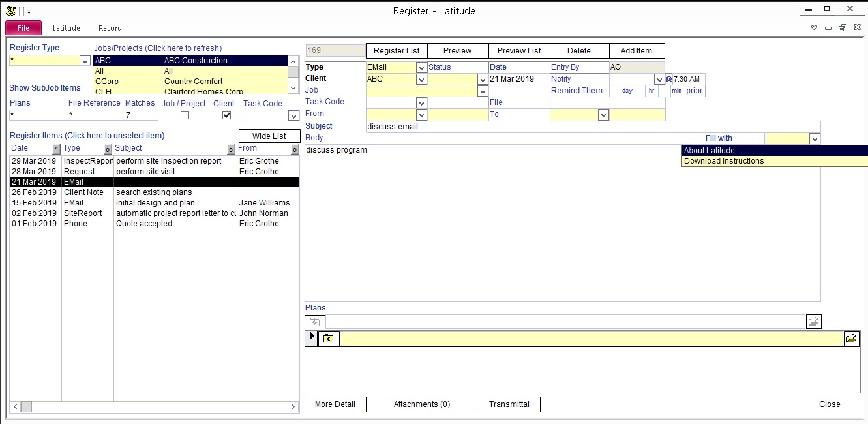This screenshot has height=424, width=868.
Task: Click the yellow new-plan folder icon
Action: [x=329, y=339]
